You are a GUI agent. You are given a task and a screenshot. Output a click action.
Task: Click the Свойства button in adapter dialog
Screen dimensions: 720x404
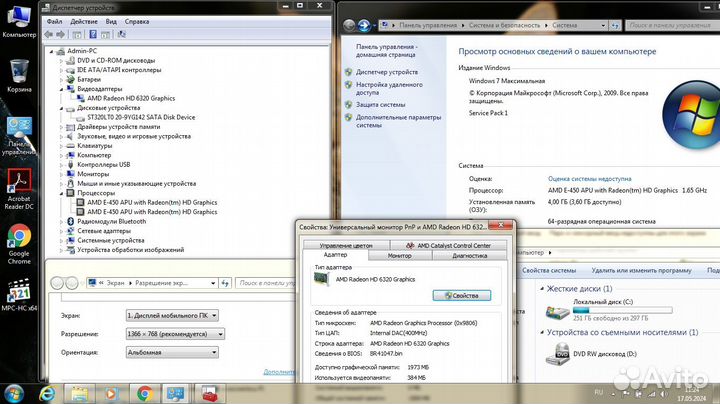point(461,296)
